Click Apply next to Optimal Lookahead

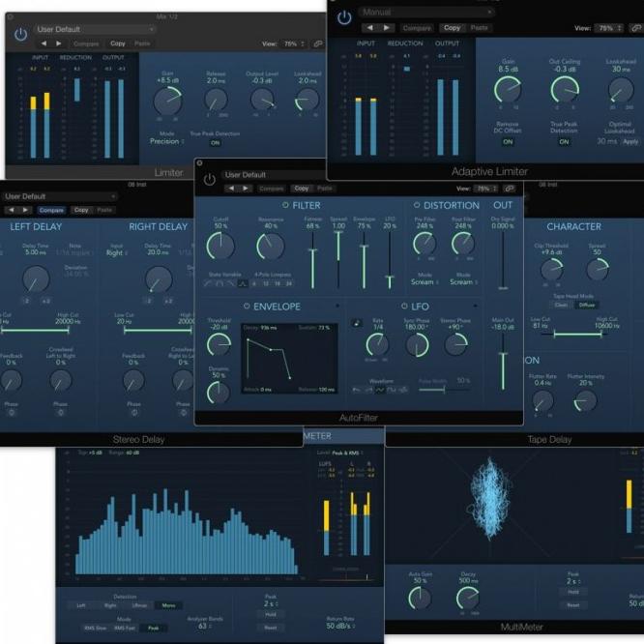(x=630, y=141)
